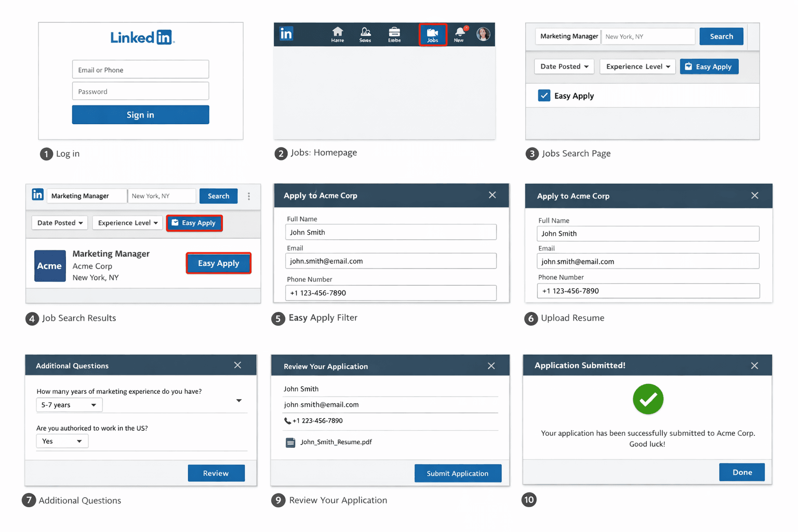Open notifications via the bell icon
This screenshot has height=532, width=798.
[x=459, y=33]
